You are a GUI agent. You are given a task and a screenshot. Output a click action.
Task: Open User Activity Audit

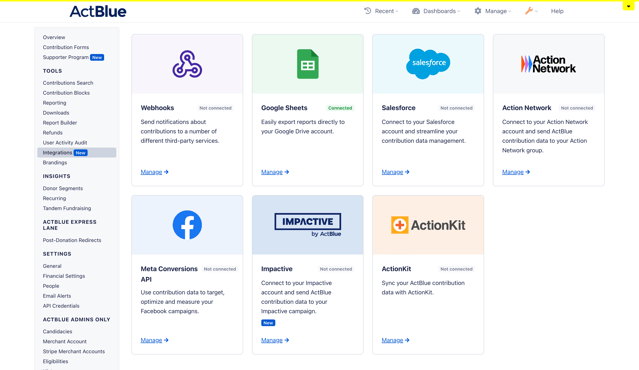tap(65, 143)
